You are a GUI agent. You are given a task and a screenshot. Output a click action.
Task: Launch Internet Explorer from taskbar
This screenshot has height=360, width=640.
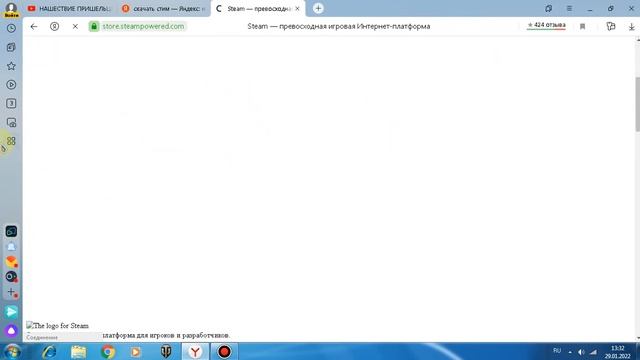click(x=49, y=352)
